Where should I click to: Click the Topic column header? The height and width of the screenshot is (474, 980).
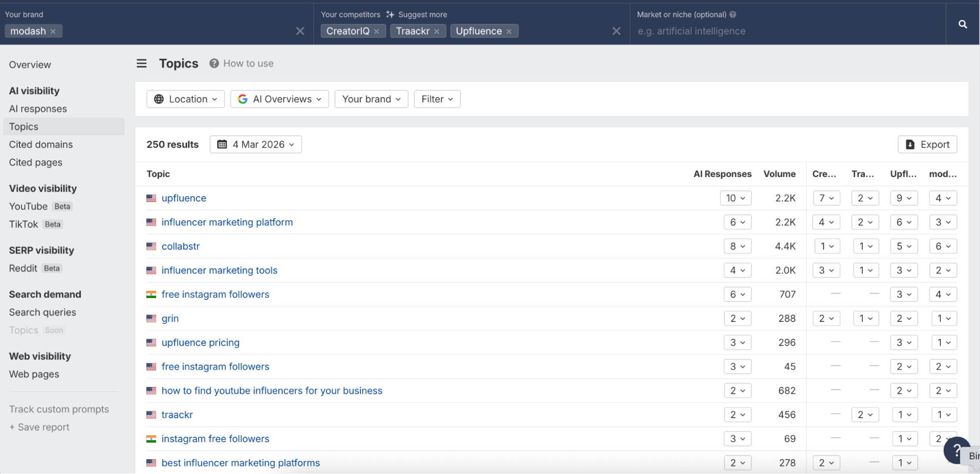tap(158, 174)
